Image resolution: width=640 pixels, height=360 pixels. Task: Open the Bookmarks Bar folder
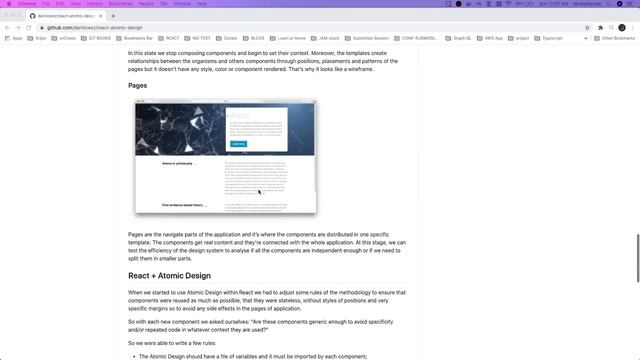click(134, 38)
